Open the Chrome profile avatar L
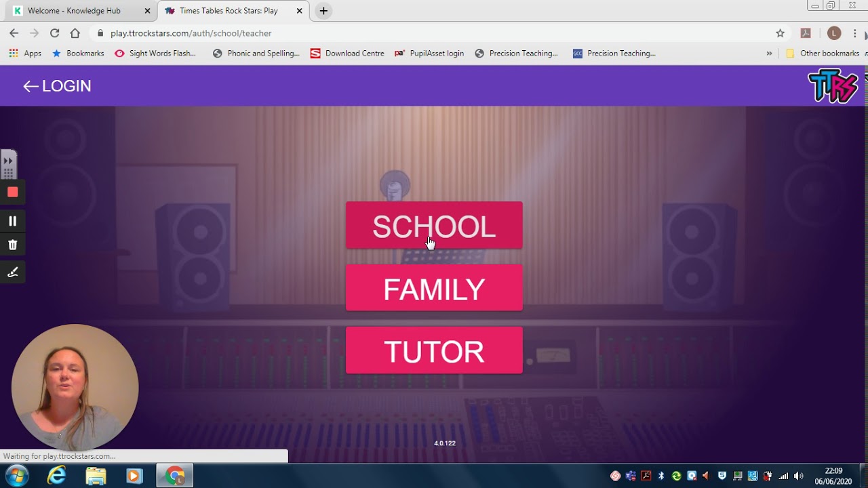Image resolution: width=868 pixels, height=488 pixels. click(834, 33)
